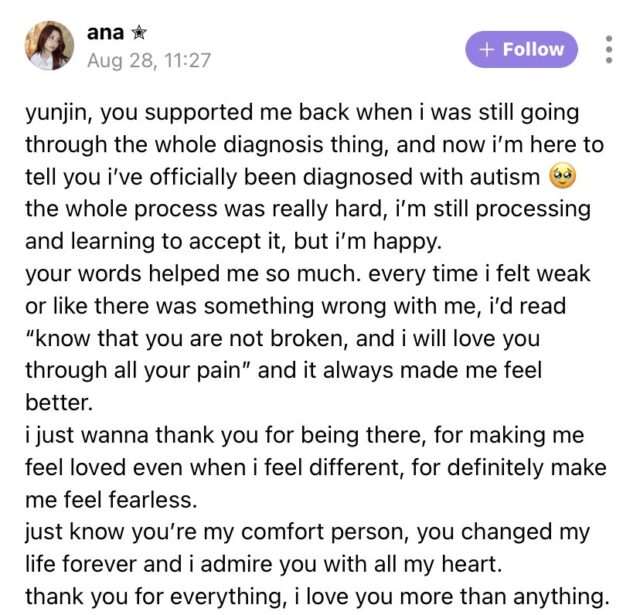This screenshot has height=615, width=640.
Task: Click the teary-eyed emoji in the post
Action: coord(564,177)
